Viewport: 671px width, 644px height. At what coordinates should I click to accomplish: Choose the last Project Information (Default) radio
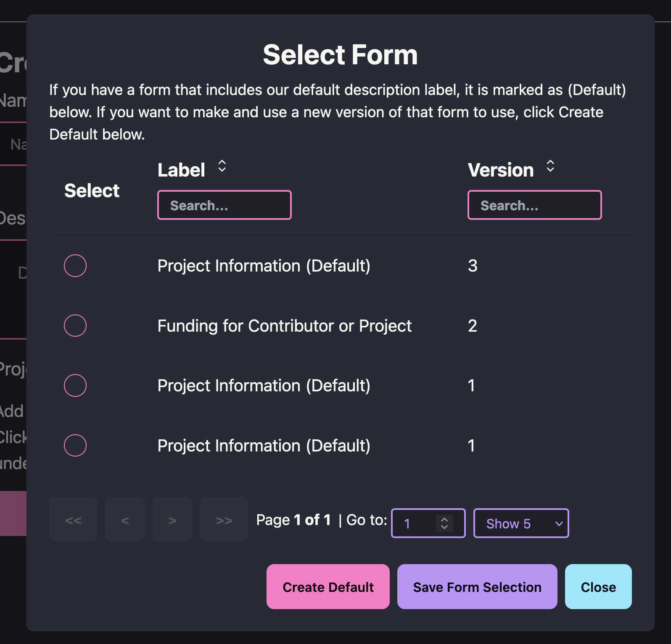point(75,445)
